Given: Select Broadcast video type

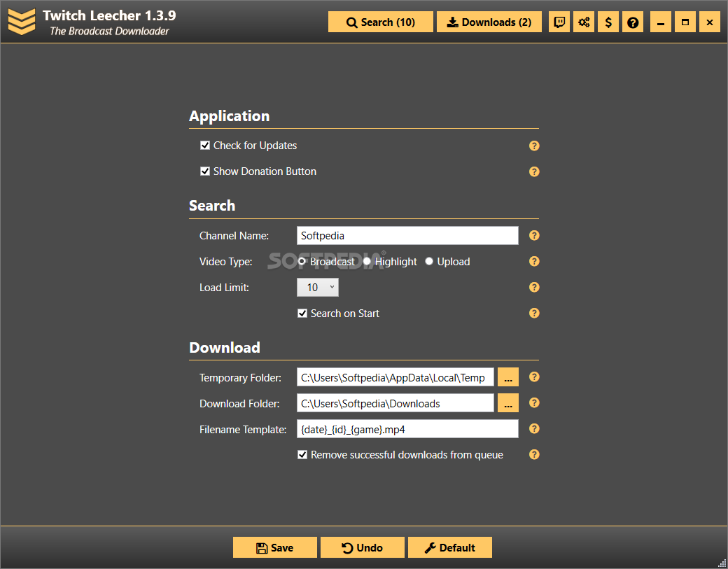Looking at the screenshot, I should point(302,262).
